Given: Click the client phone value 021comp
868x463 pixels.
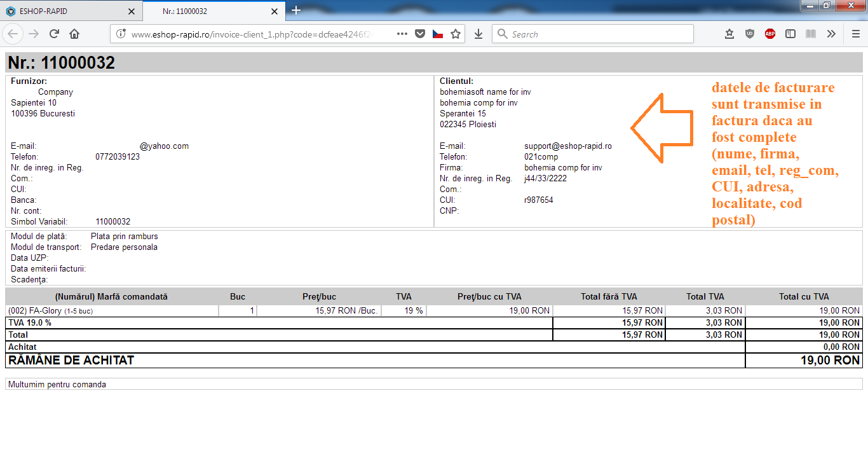Looking at the screenshot, I should (541, 156).
